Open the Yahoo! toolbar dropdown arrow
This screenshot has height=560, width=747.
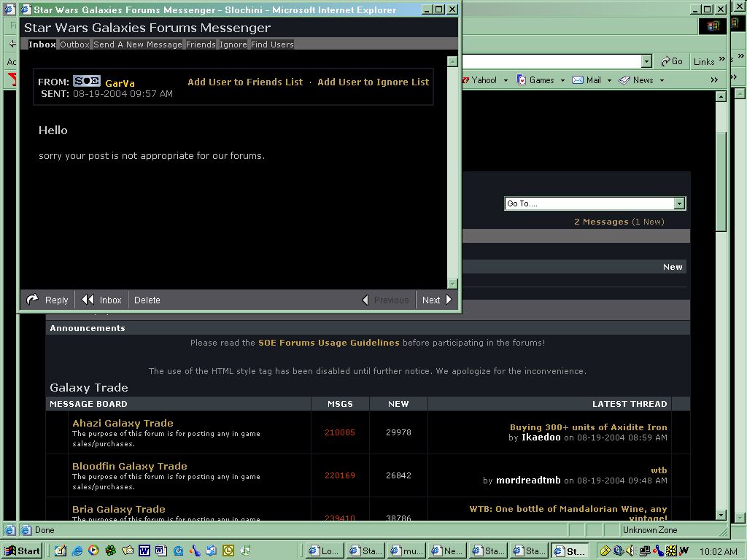pos(506,80)
